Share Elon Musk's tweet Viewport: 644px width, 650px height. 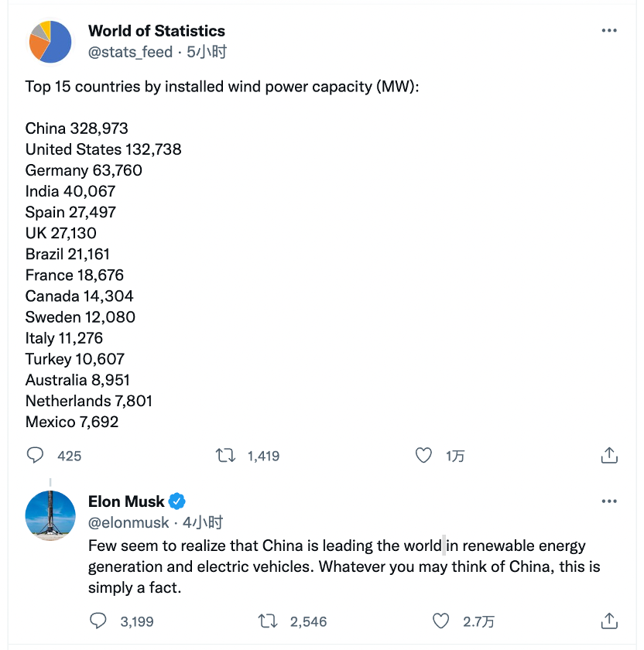(609, 621)
